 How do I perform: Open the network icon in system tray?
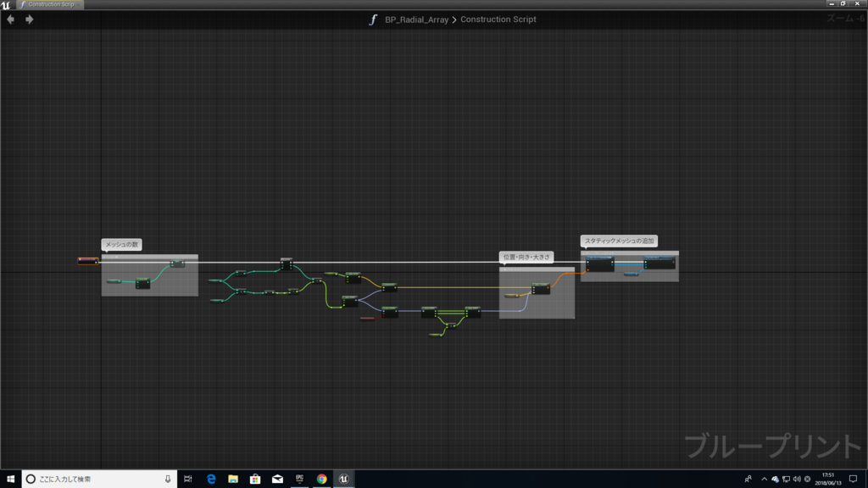click(x=786, y=479)
